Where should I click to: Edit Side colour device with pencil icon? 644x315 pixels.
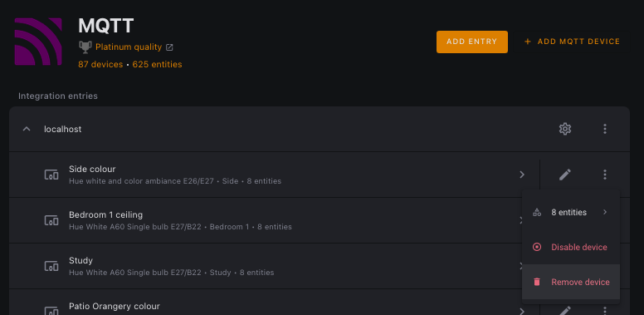click(564, 175)
